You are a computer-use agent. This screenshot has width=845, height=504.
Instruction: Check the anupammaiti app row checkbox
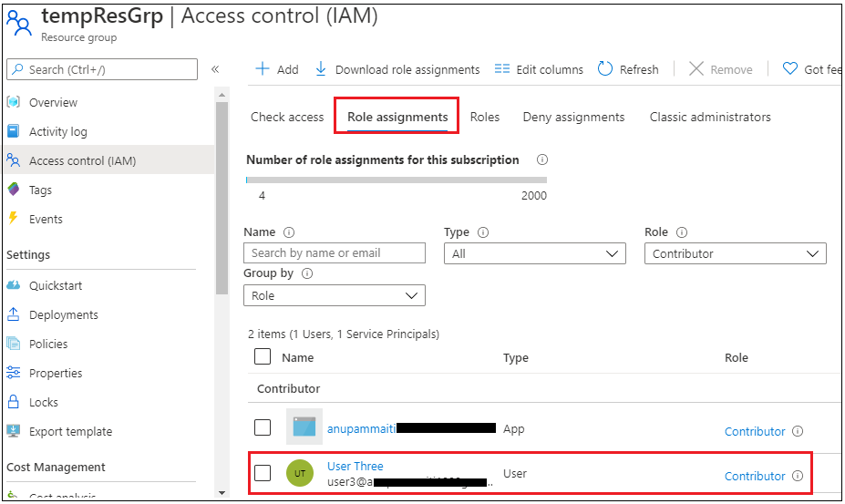(x=263, y=427)
